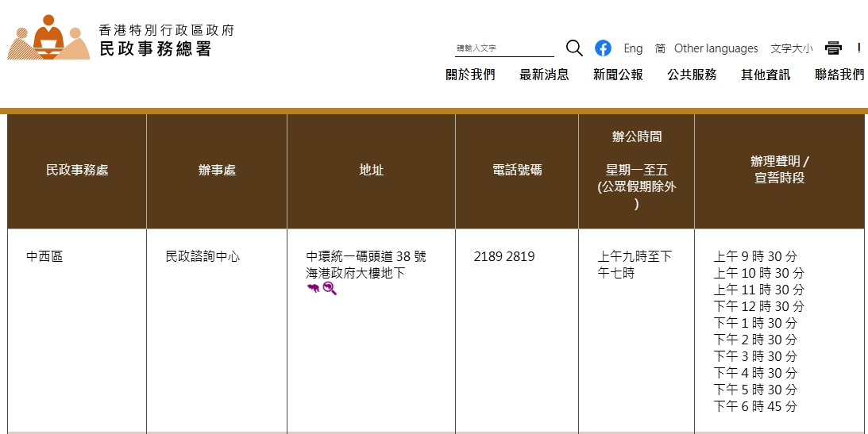Open the 公共服務 menu

tap(692, 75)
